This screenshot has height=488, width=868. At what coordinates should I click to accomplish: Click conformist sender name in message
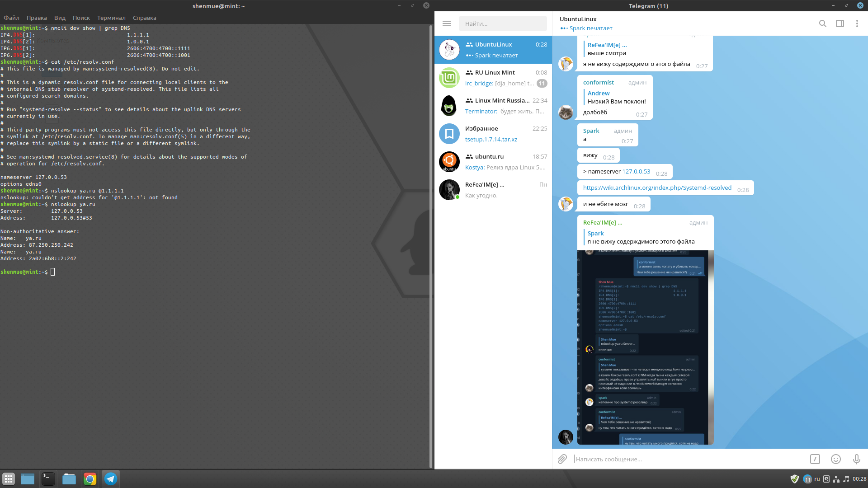tap(598, 82)
